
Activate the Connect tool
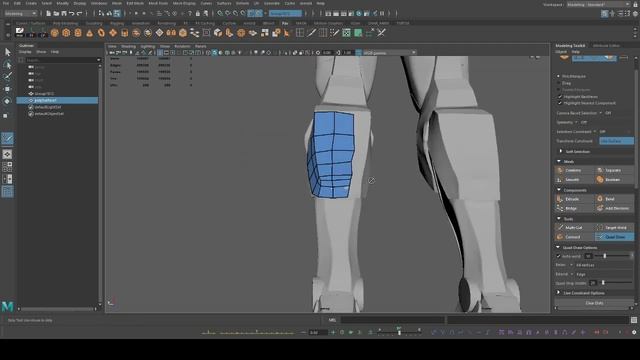click(x=574, y=237)
